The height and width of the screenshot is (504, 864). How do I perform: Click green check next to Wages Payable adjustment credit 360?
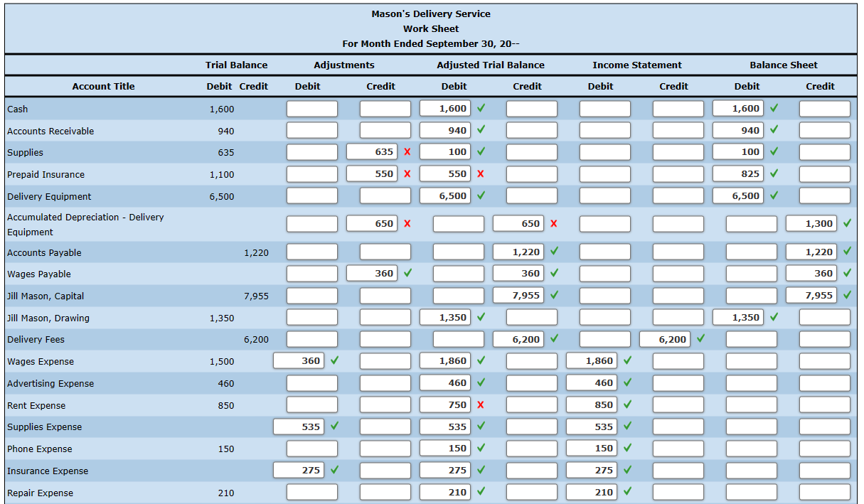pos(407,274)
